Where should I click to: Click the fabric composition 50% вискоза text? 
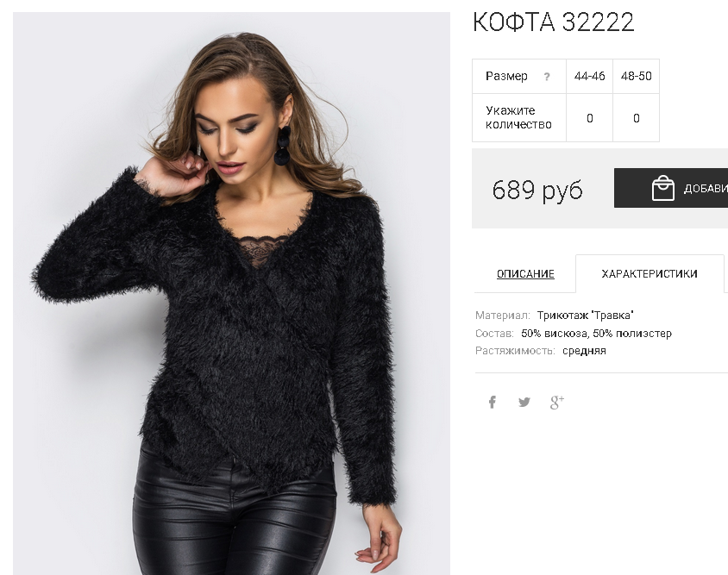(555, 334)
